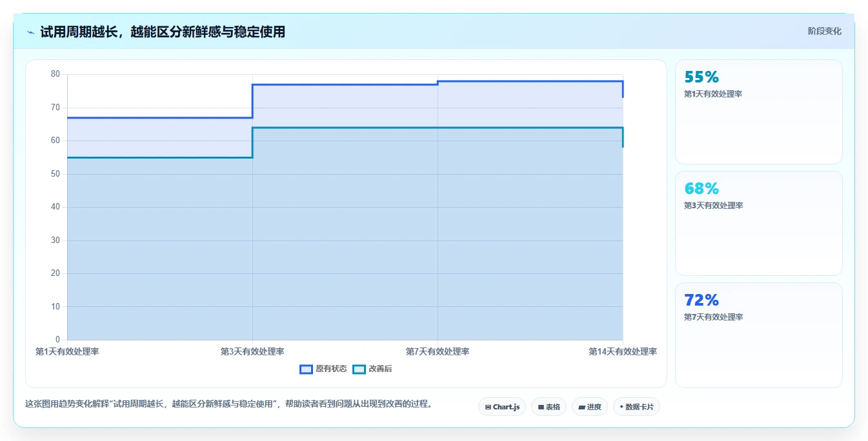868x441 pixels.
Task: Click the icon inside the Chart.js chip
Action: (488, 407)
